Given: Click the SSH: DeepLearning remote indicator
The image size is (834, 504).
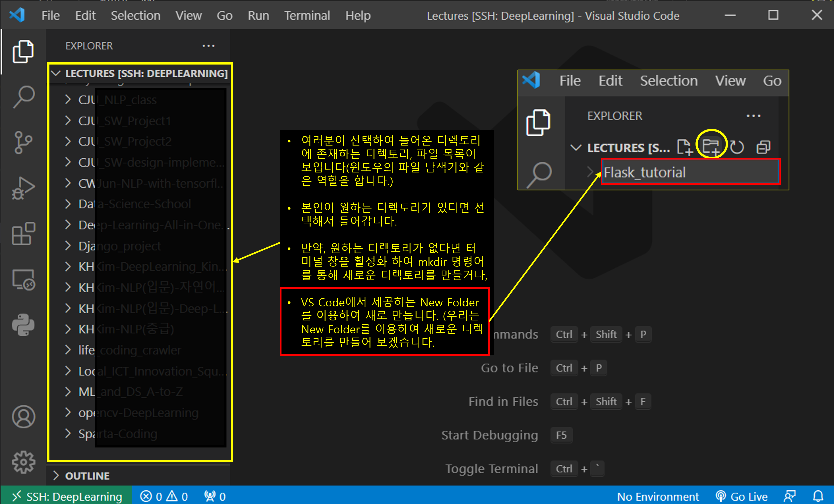Looking at the screenshot, I should pos(67,496).
